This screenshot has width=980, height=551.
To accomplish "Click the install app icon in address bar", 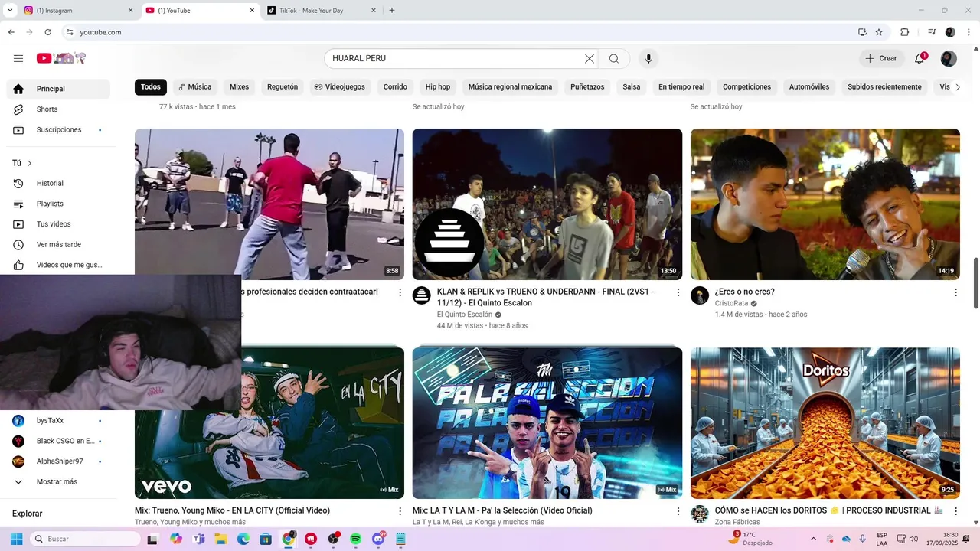I will pyautogui.click(x=863, y=32).
